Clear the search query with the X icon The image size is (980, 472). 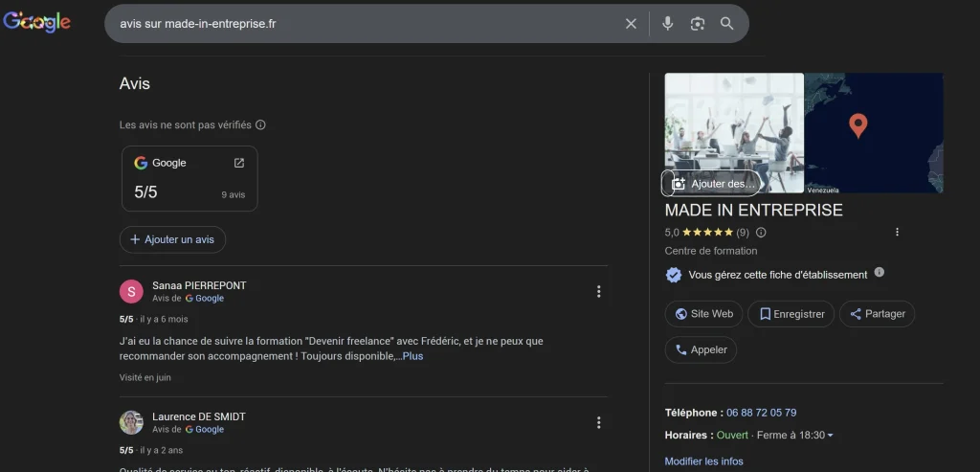coord(631,24)
